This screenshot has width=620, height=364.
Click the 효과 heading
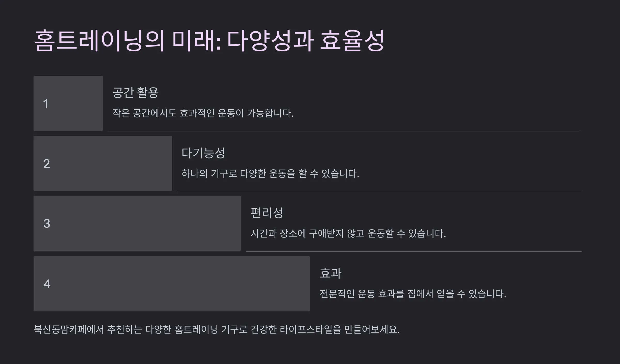331,273
